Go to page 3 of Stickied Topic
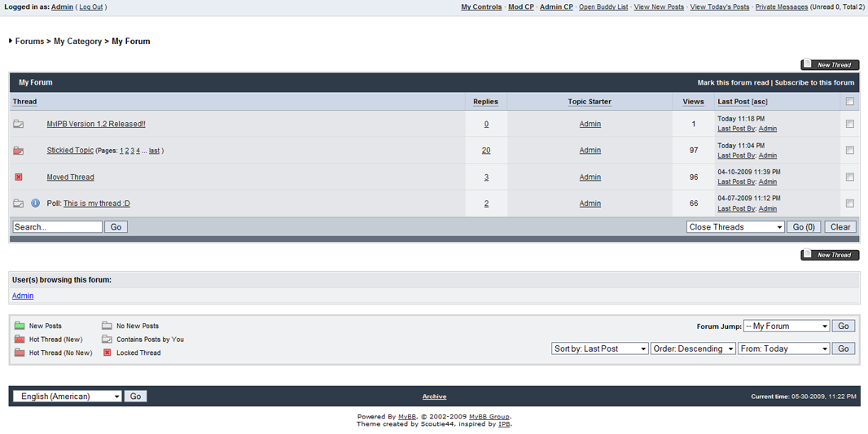 coord(132,151)
